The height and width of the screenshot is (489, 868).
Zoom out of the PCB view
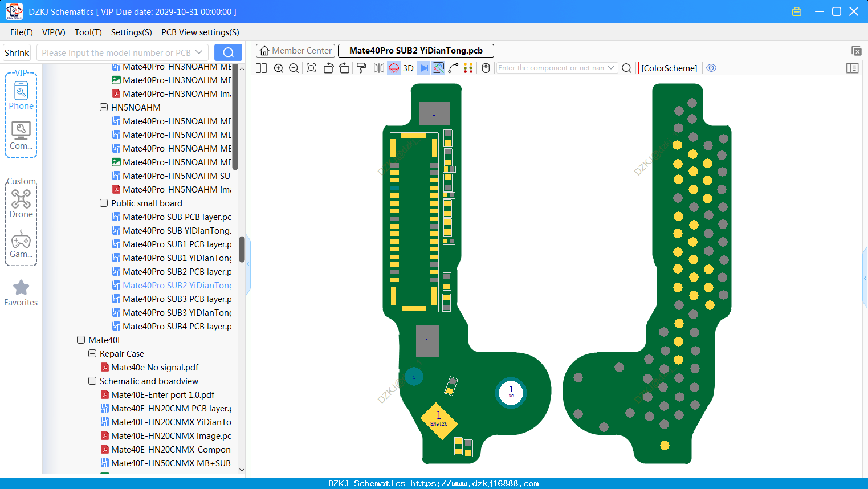pyautogui.click(x=294, y=68)
